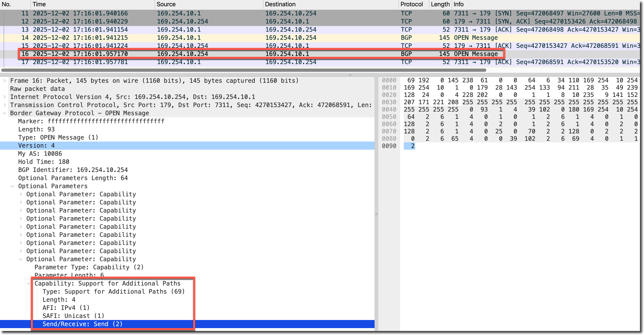Image resolution: width=644 pixels, height=335 pixels.
Task: Click the Destination column header
Action: (280, 4)
